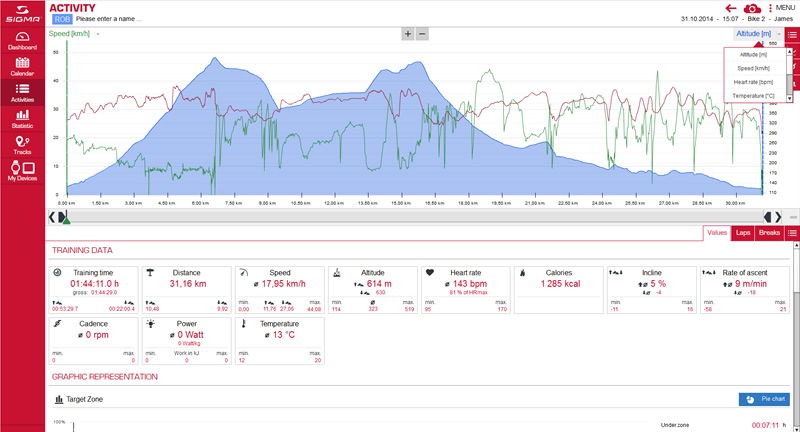Click the Temperature thermometer icon
This screenshot has width=800, height=432.
coord(243,323)
